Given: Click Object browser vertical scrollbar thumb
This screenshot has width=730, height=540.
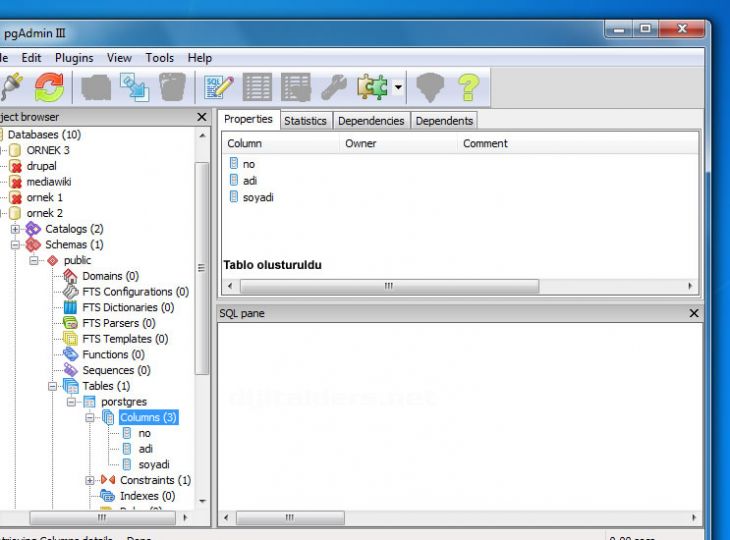Looking at the screenshot, I should [x=202, y=268].
